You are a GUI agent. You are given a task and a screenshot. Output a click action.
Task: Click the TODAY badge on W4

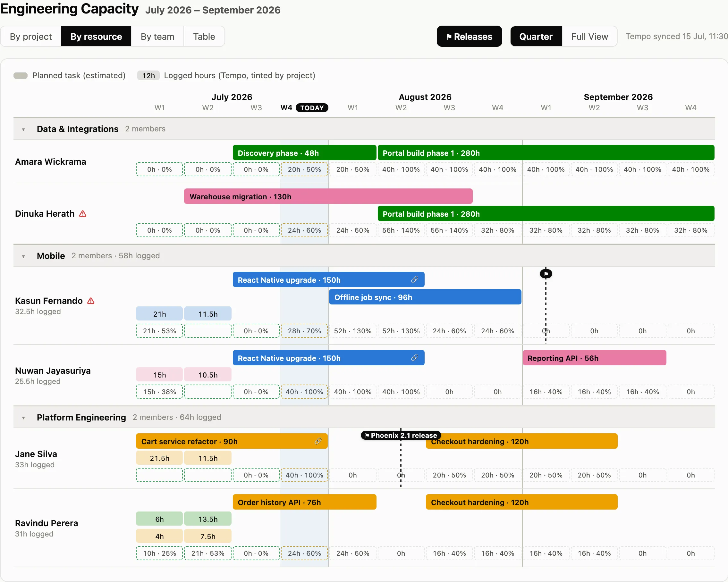point(312,108)
